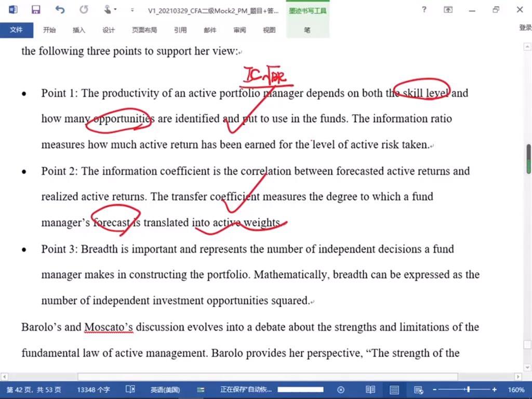Screen dimensions: 532x399
Task: Open the 视图 (View) tab
Action: pyautogui.click(x=269, y=30)
